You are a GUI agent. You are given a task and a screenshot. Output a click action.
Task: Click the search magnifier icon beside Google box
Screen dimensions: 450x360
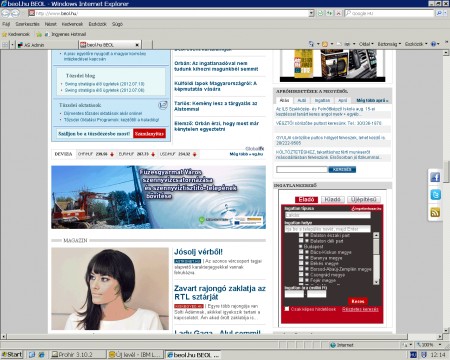coord(439,13)
